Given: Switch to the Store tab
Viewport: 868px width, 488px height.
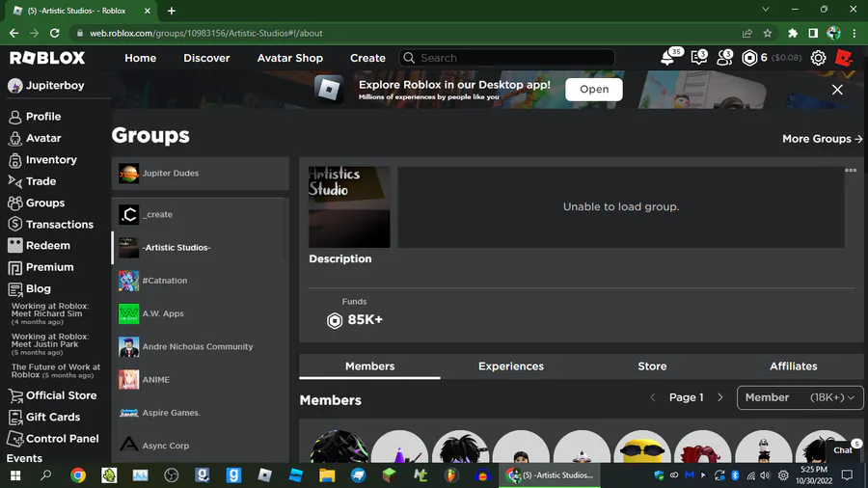Looking at the screenshot, I should 652,366.
